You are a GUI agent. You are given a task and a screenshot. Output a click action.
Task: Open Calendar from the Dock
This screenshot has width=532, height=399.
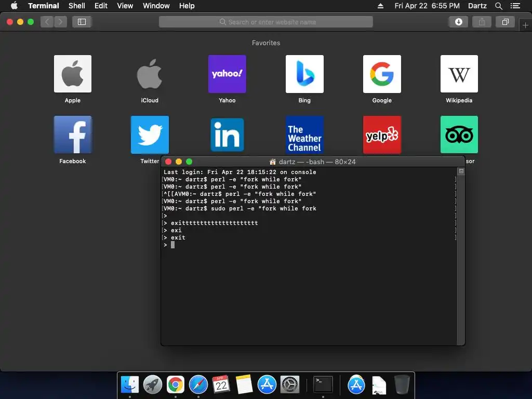221,385
